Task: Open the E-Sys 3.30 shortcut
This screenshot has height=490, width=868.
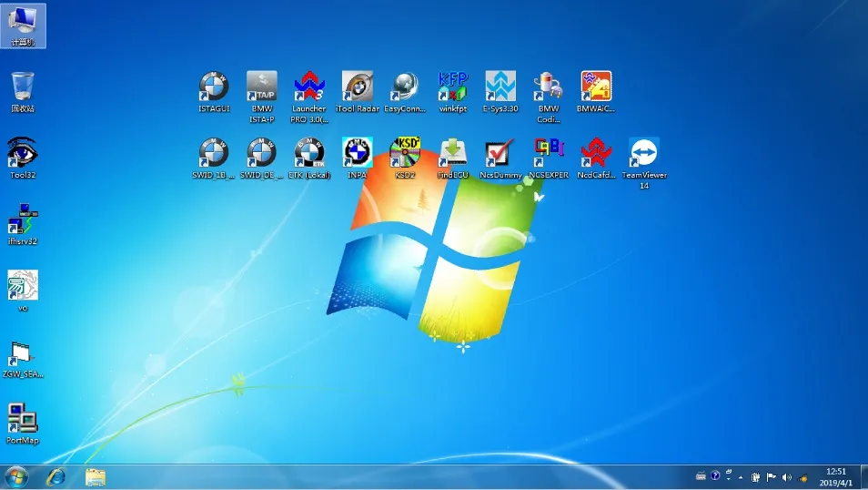Action: coord(500,87)
